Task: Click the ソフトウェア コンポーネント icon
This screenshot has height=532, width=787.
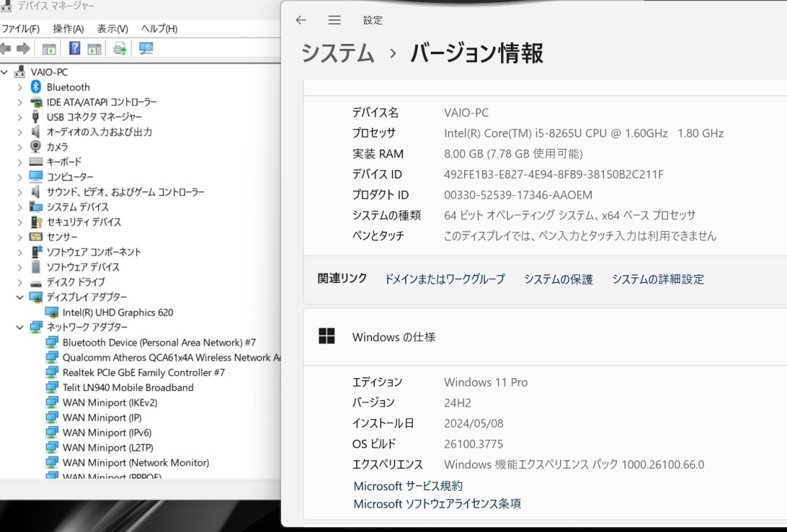Action: (x=37, y=251)
